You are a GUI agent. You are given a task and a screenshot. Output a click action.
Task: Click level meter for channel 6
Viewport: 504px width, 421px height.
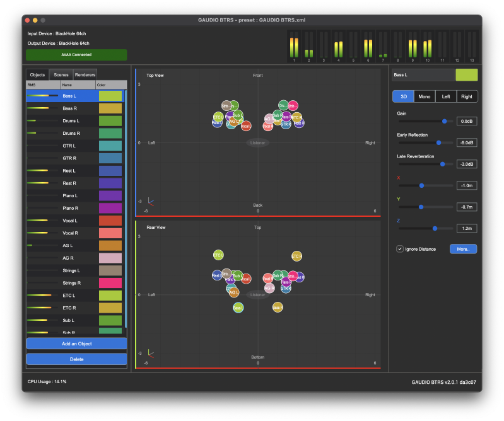[368, 46]
